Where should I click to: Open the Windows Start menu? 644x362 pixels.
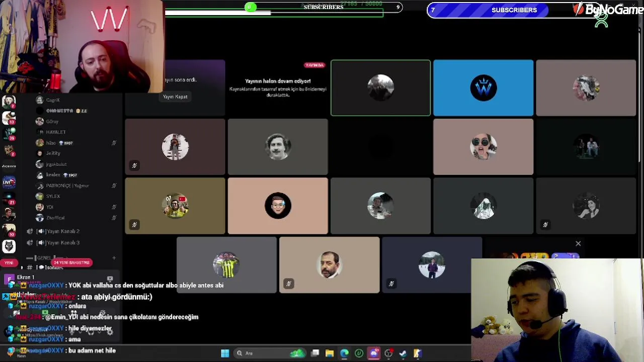click(x=225, y=353)
